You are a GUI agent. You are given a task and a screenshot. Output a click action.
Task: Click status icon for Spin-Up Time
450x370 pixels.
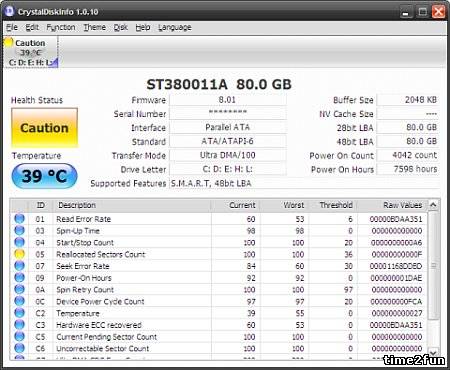20,230
